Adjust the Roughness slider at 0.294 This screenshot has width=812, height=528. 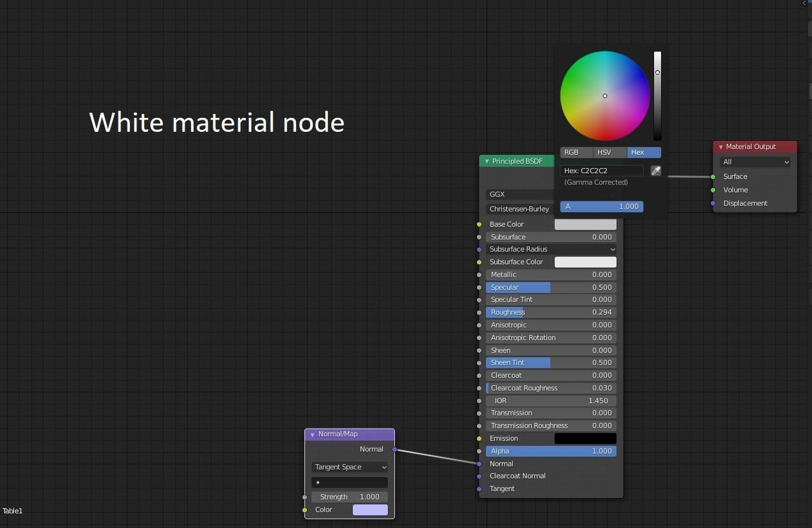tap(551, 312)
